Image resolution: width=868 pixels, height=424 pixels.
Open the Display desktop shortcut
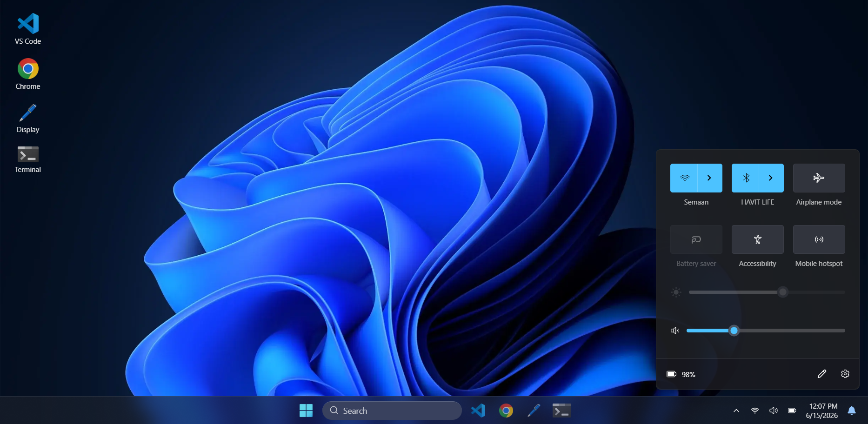28,119
